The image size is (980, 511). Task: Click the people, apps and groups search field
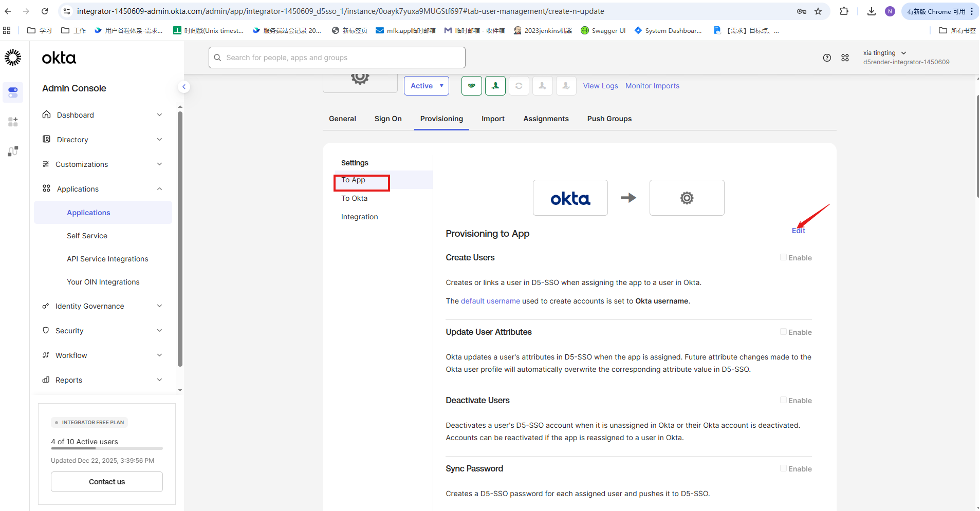tap(337, 58)
